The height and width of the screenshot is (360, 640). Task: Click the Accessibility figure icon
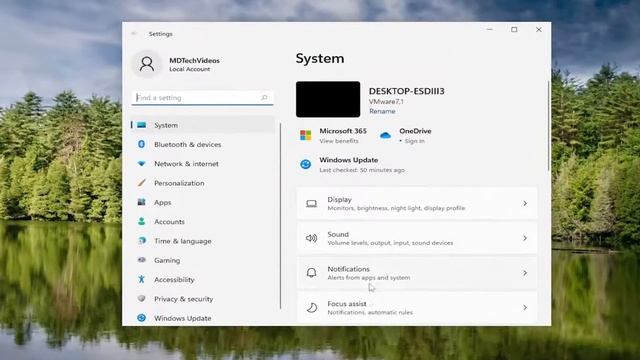click(x=142, y=279)
